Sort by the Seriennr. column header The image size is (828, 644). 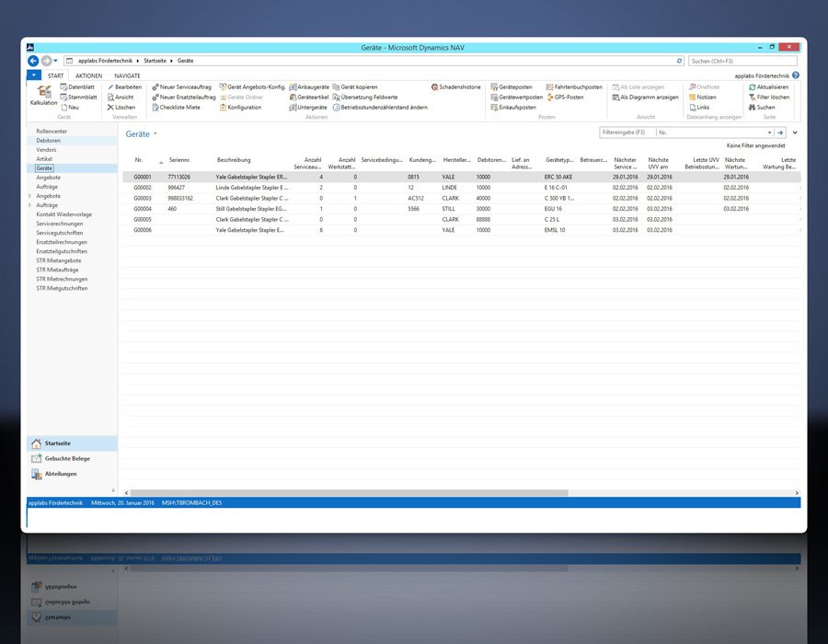click(179, 160)
